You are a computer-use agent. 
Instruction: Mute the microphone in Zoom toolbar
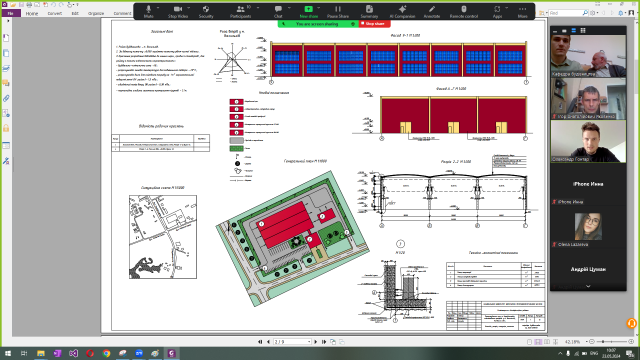pos(149,11)
